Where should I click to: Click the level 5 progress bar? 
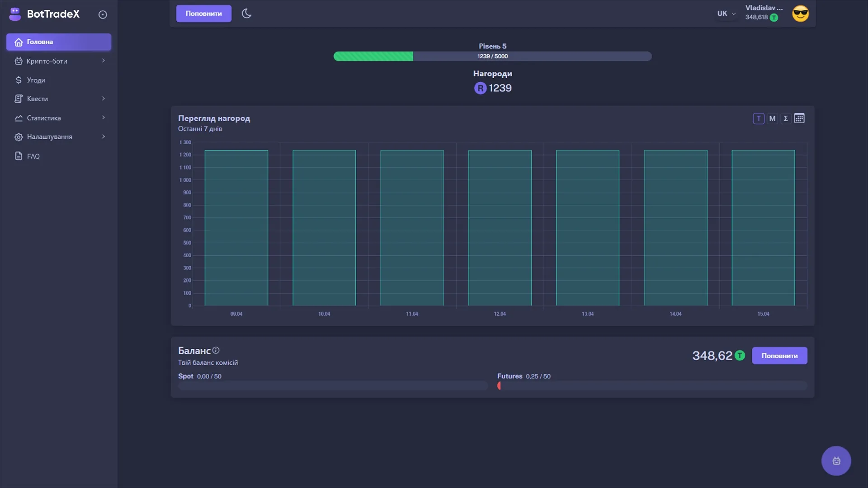coord(492,56)
